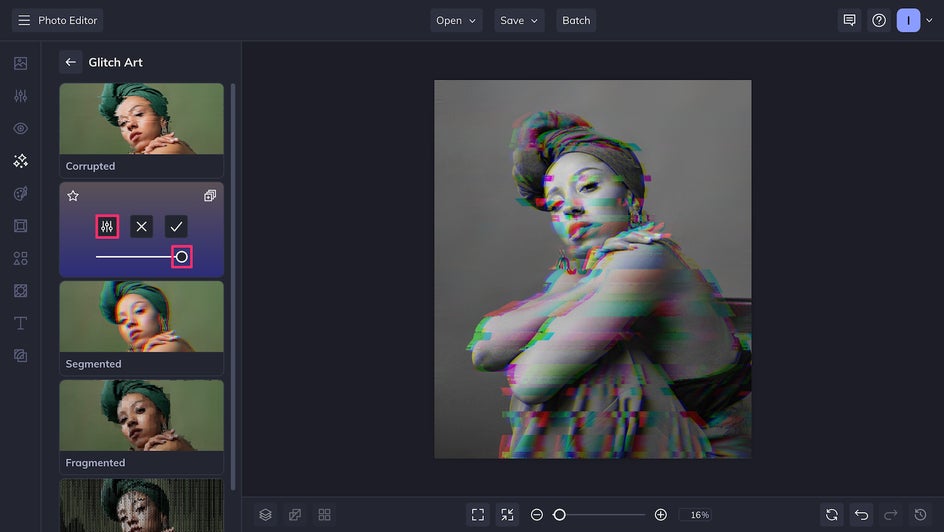This screenshot has height=532, width=944.
Task: Open the Overlays sidebar icon
Action: tap(20, 291)
